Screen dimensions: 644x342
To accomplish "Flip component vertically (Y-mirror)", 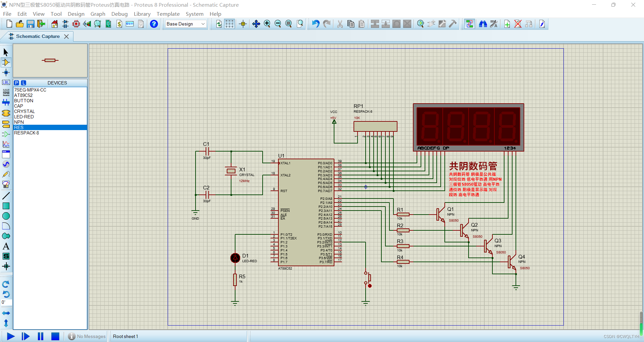I will pos(6,323).
